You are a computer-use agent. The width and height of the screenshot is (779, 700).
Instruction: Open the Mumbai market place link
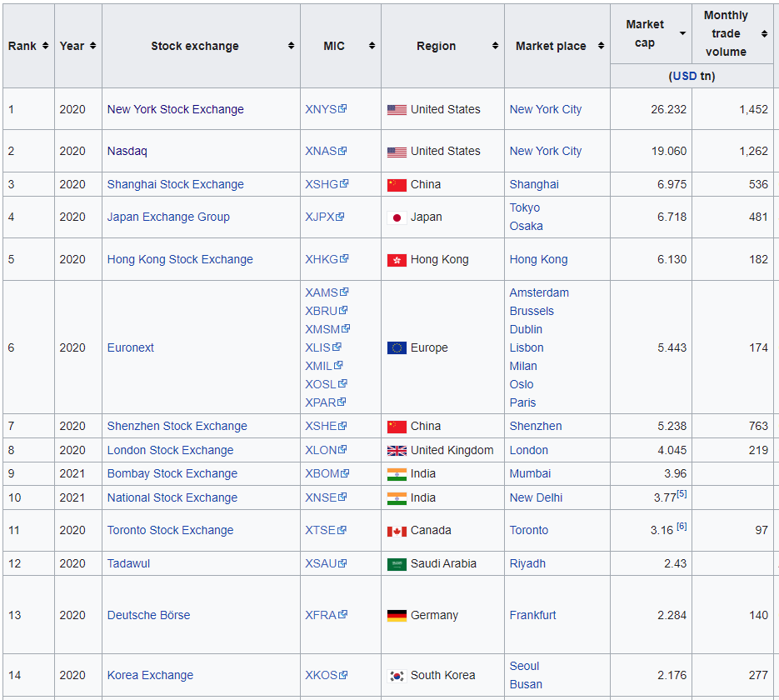(x=530, y=473)
